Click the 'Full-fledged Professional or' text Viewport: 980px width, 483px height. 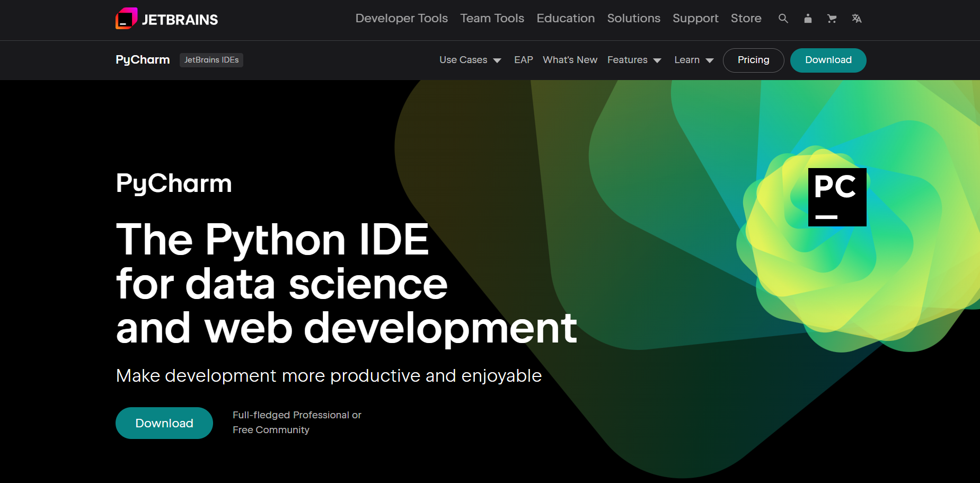[x=297, y=415]
